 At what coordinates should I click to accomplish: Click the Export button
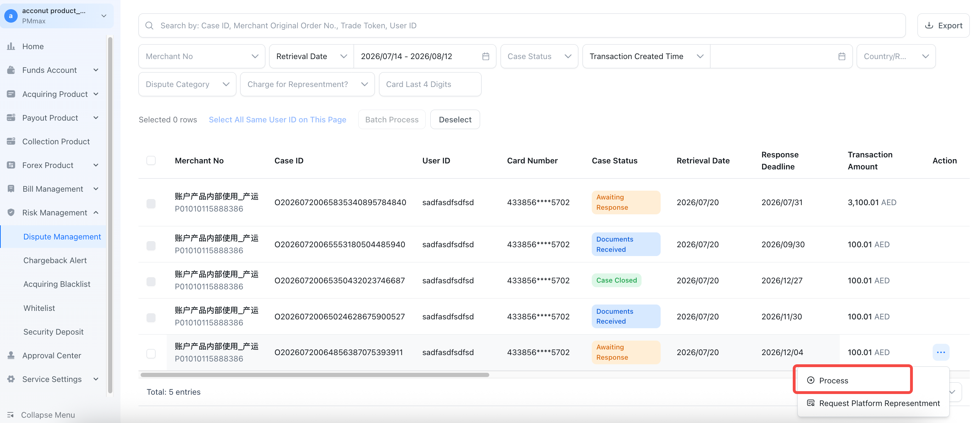tap(943, 25)
